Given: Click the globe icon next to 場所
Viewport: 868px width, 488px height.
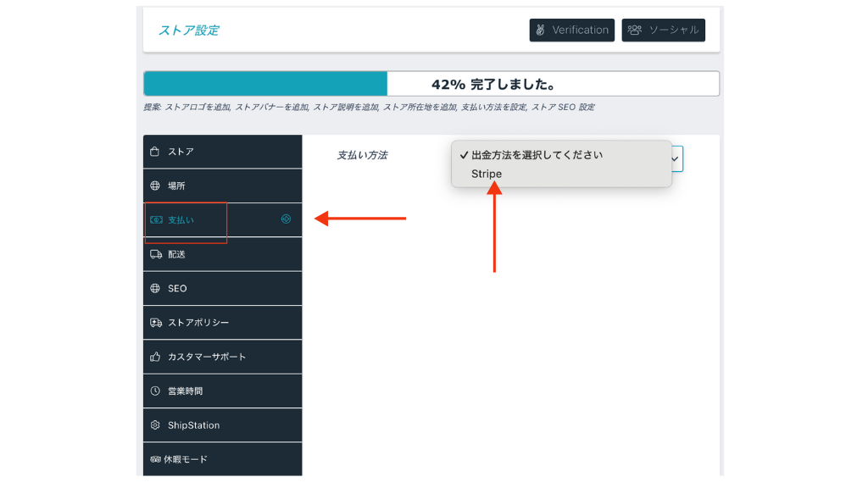Looking at the screenshot, I should point(156,185).
